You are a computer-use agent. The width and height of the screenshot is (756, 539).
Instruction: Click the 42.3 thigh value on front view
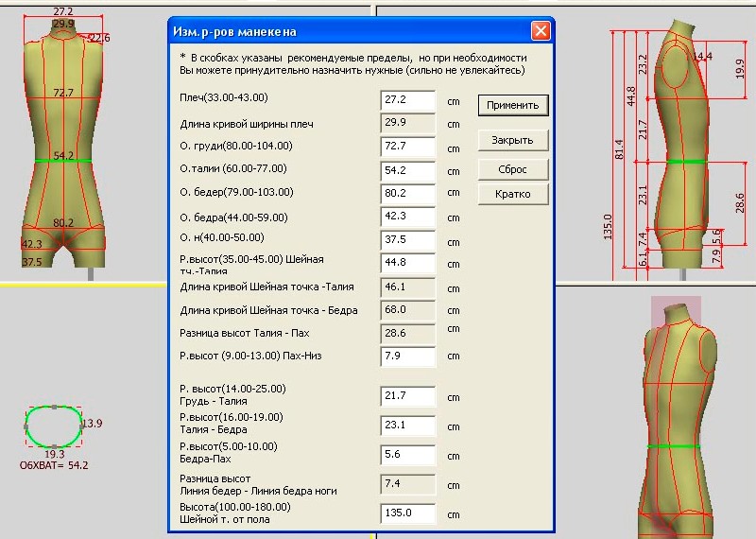[32, 244]
